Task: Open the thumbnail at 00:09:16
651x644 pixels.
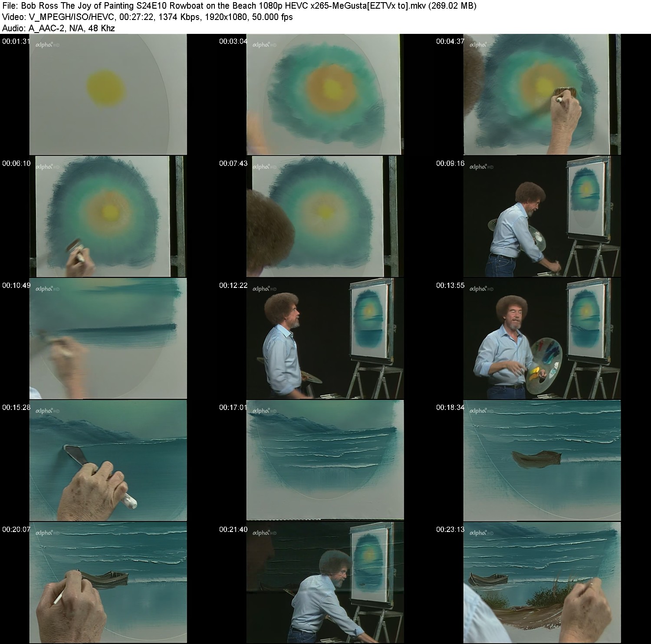Action: point(542,217)
